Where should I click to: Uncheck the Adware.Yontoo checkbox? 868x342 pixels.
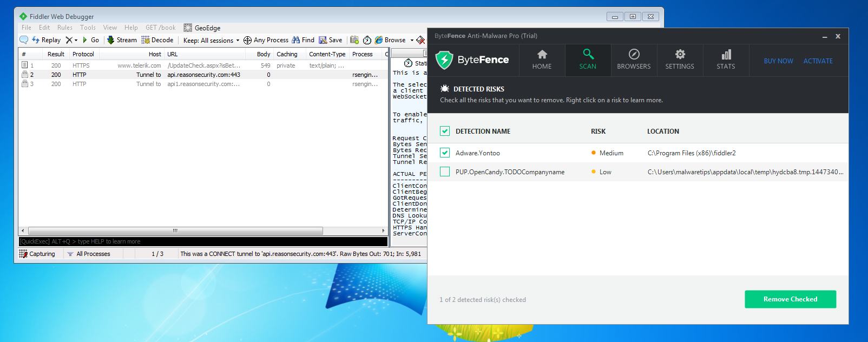pyautogui.click(x=445, y=153)
